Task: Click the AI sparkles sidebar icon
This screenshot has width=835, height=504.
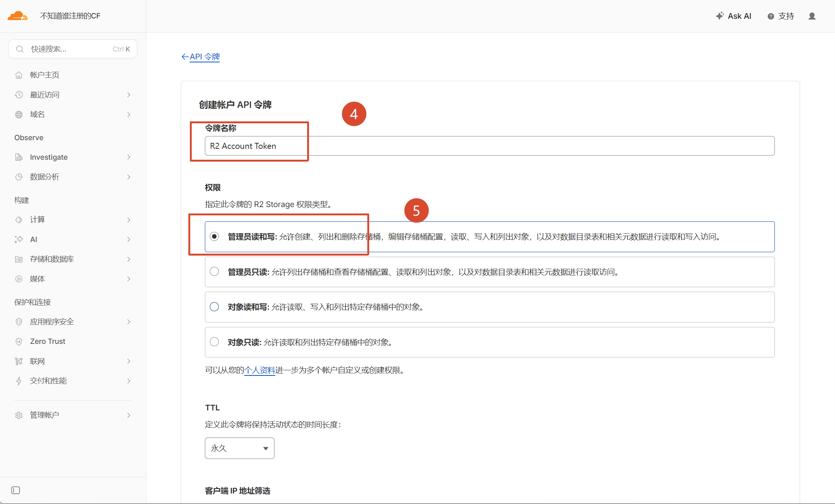Action: tap(19, 239)
